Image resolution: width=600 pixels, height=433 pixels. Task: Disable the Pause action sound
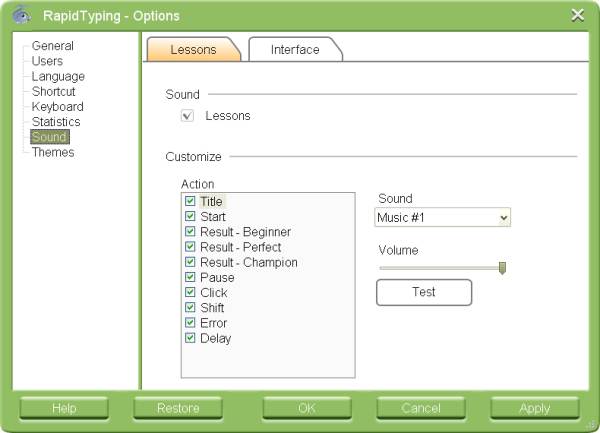tap(190, 277)
